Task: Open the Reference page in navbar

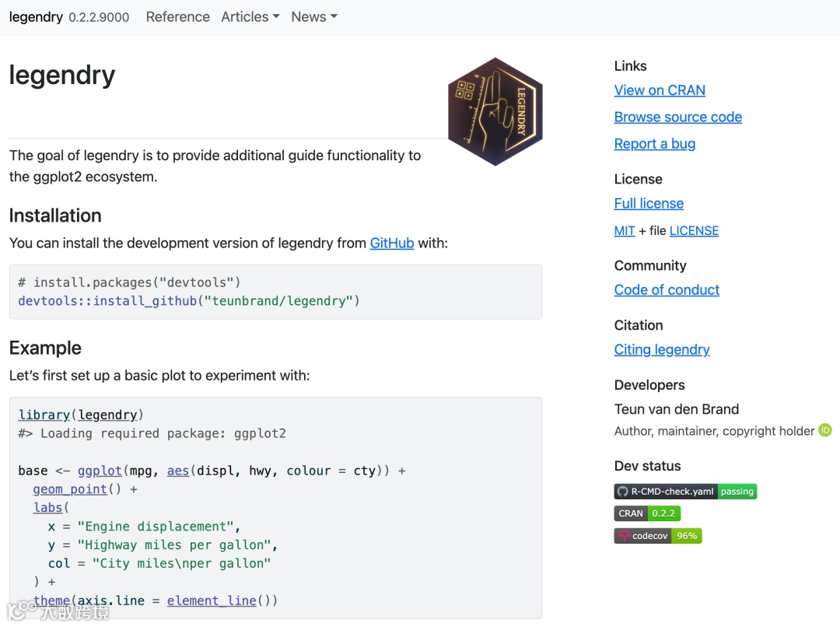Action: [x=177, y=17]
